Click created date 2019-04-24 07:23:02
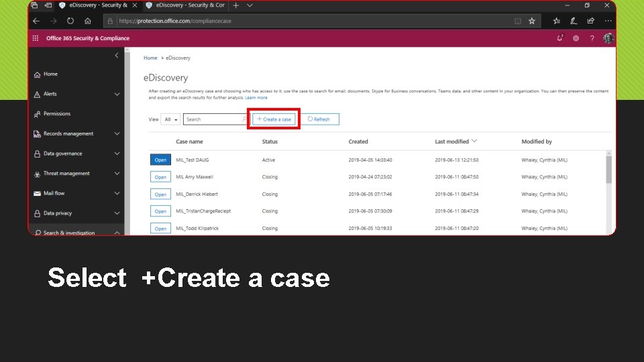Viewport: 644px width, 362px height. [x=370, y=177]
